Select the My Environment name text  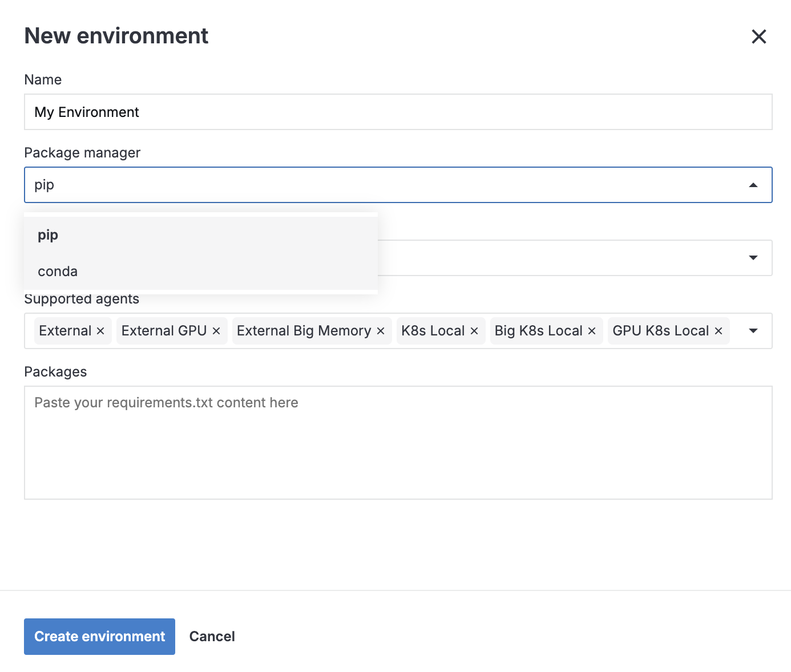(86, 112)
